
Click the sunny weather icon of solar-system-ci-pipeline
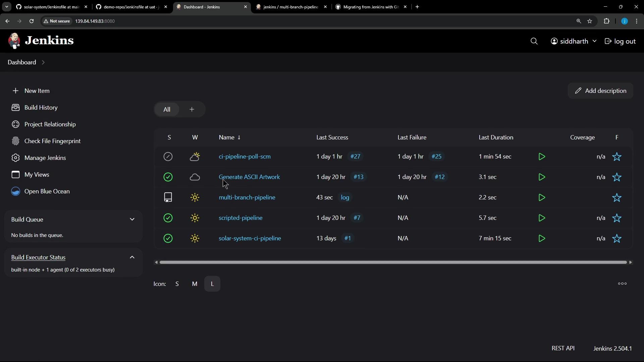pos(195,238)
